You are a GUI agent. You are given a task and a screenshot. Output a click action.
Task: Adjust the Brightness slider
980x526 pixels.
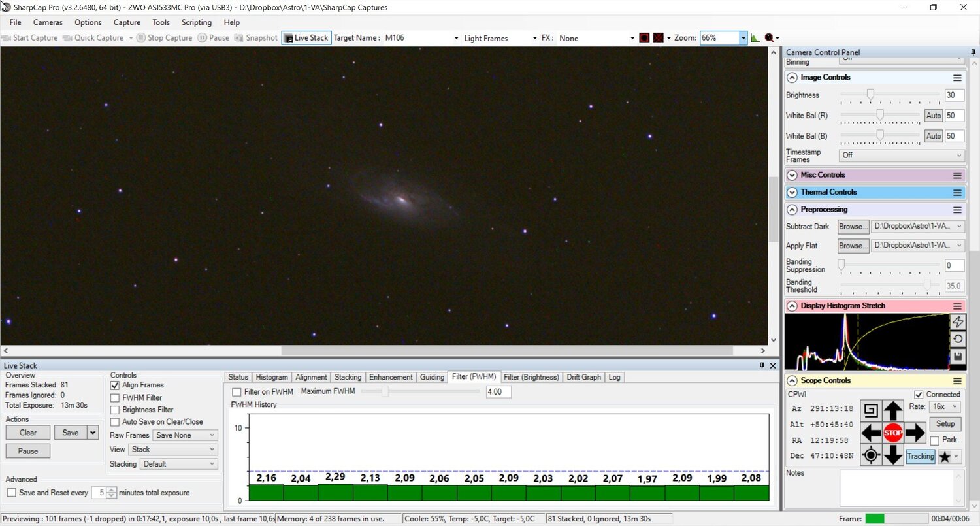point(870,95)
